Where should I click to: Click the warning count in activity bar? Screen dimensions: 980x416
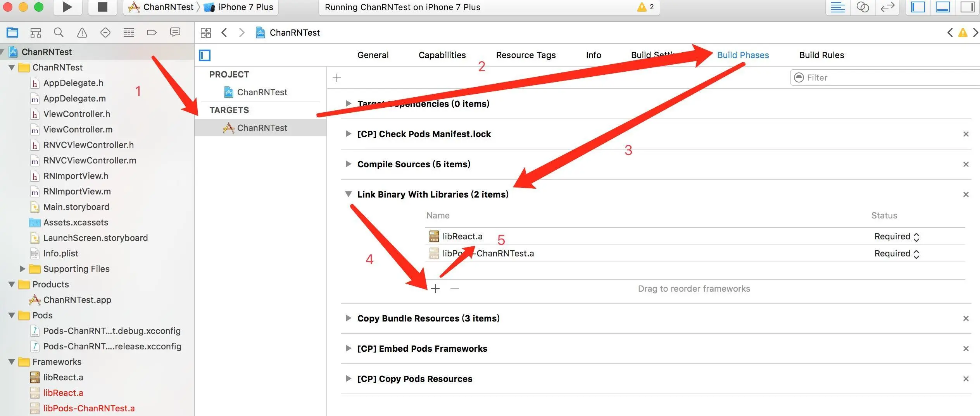(646, 7)
